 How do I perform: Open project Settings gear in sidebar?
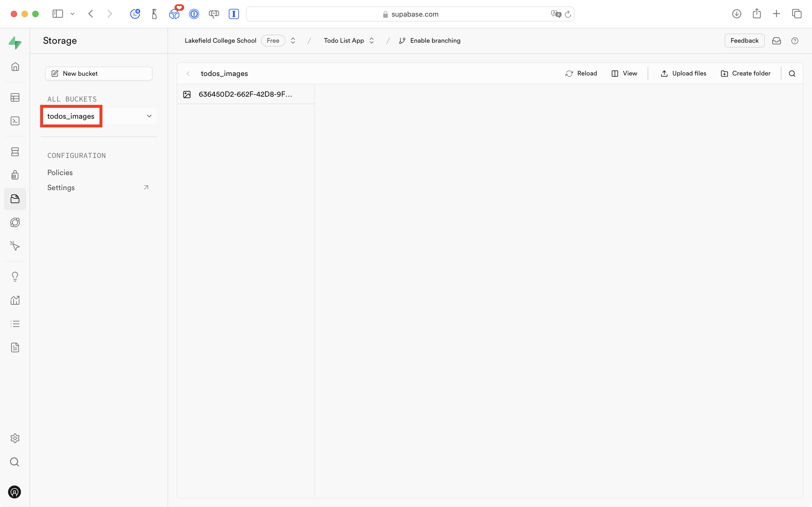click(x=15, y=438)
